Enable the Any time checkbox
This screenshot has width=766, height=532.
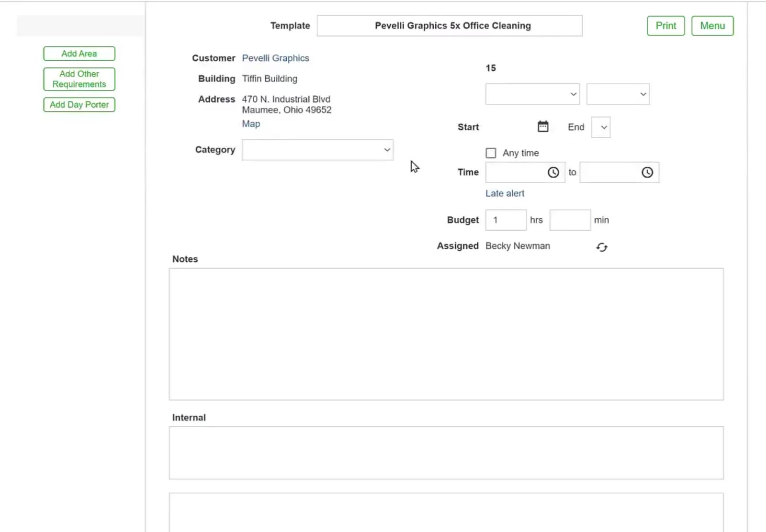pyautogui.click(x=491, y=153)
